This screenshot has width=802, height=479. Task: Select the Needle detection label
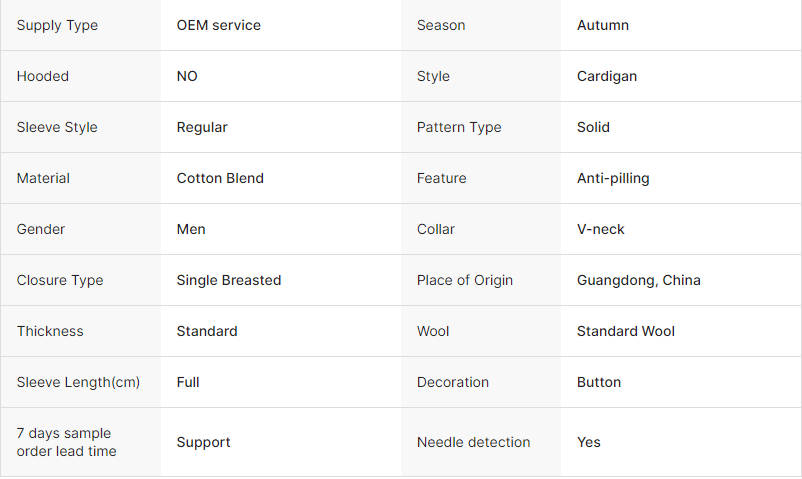[x=473, y=442]
